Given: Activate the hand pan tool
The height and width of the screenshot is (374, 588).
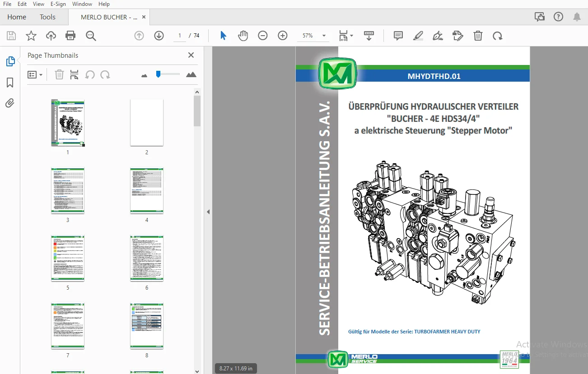Looking at the screenshot, I should [243, 36].
